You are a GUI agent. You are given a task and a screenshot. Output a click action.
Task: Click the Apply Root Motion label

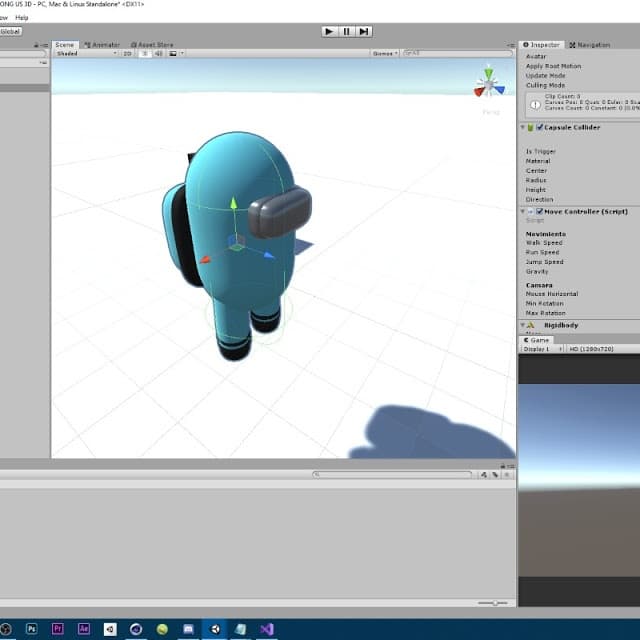(553, 66)
